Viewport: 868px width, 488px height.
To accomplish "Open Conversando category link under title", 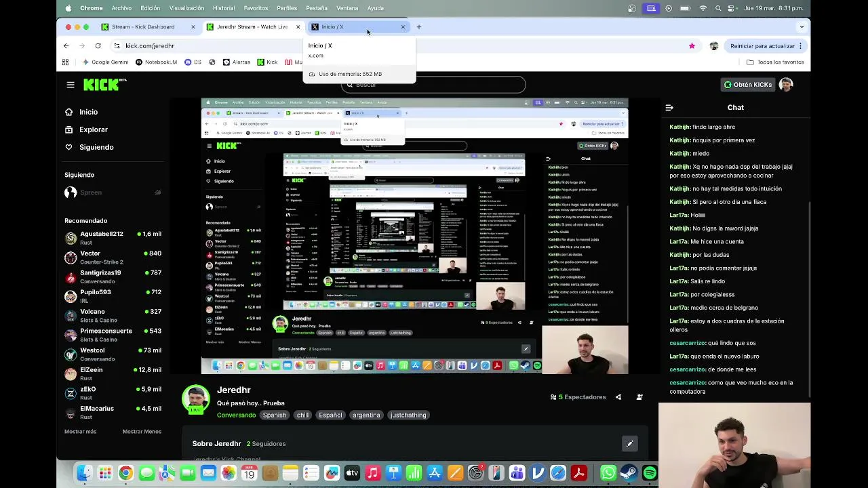I will point(237,415).
